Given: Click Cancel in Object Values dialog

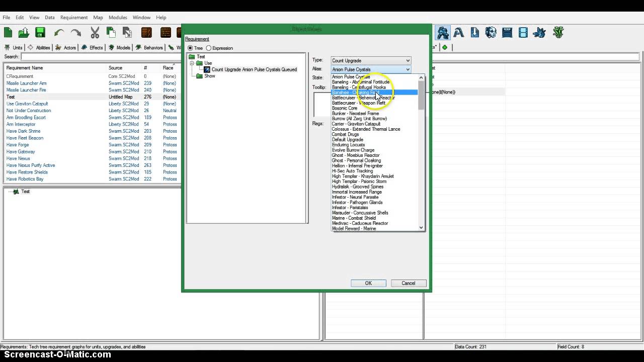Looking at the screenshot, I should tap(409, 283).
